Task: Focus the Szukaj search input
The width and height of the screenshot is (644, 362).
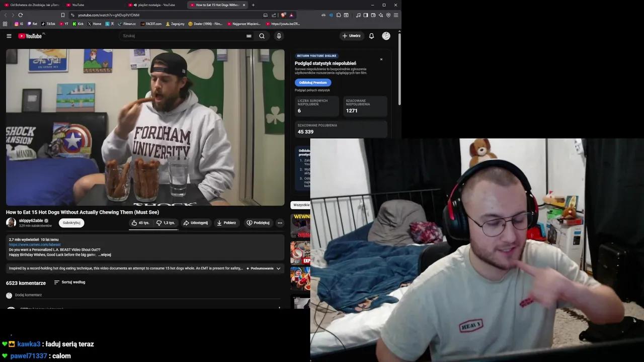Action: [183, 36]
